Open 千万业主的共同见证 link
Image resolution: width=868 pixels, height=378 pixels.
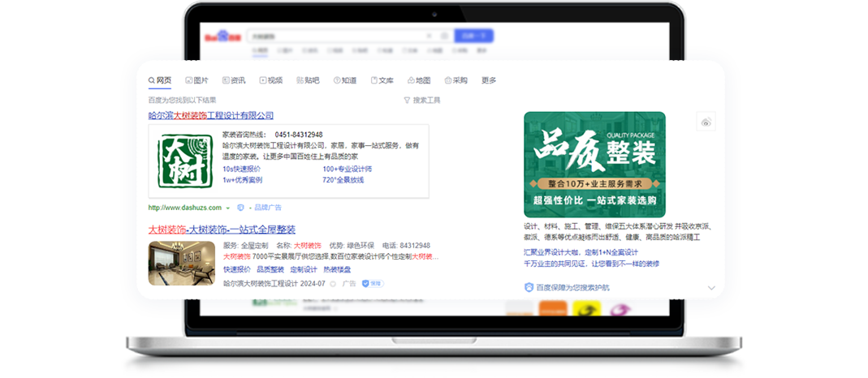(x=592, y=264)
